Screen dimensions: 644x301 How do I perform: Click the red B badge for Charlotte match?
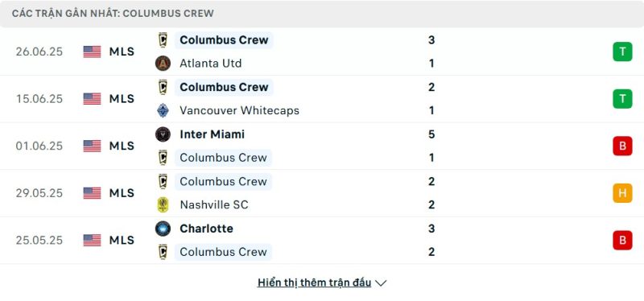622,240
